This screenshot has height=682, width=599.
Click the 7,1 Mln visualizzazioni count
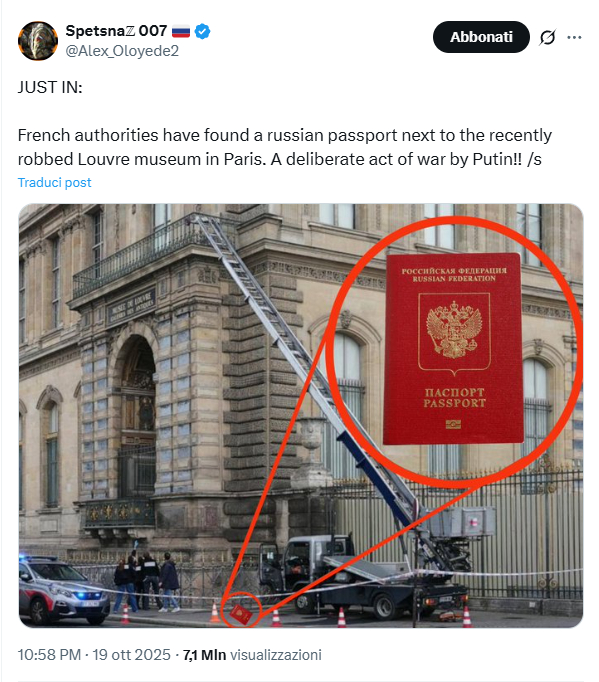point(252,655)
